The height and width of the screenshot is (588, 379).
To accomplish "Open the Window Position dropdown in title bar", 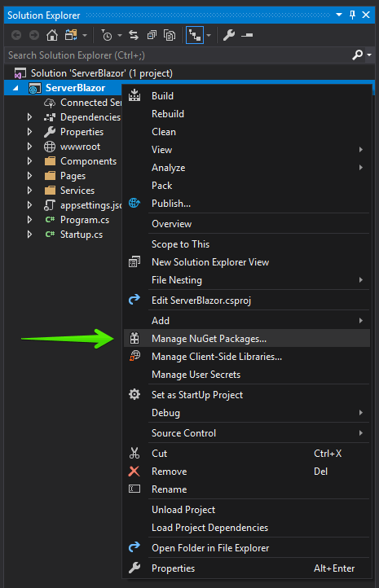I will coord(339,15).
